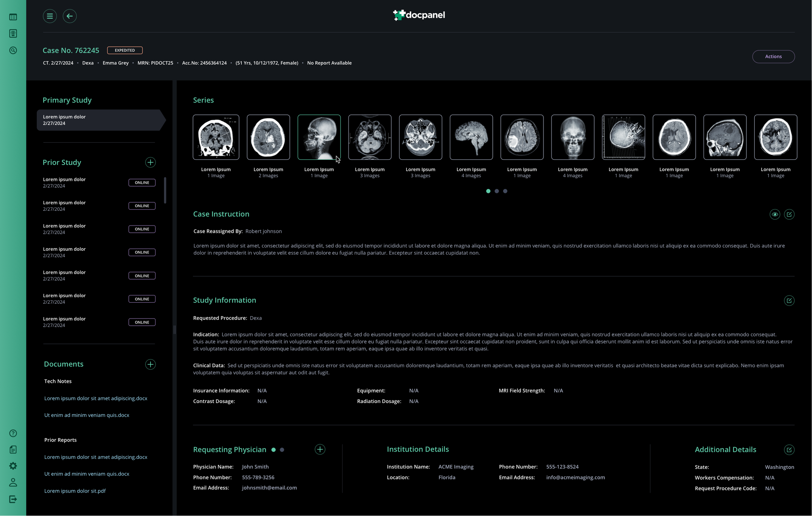Click the edit icon for Additional Details
The height and width of the screenshot is (516, 812).
point(789,450)
